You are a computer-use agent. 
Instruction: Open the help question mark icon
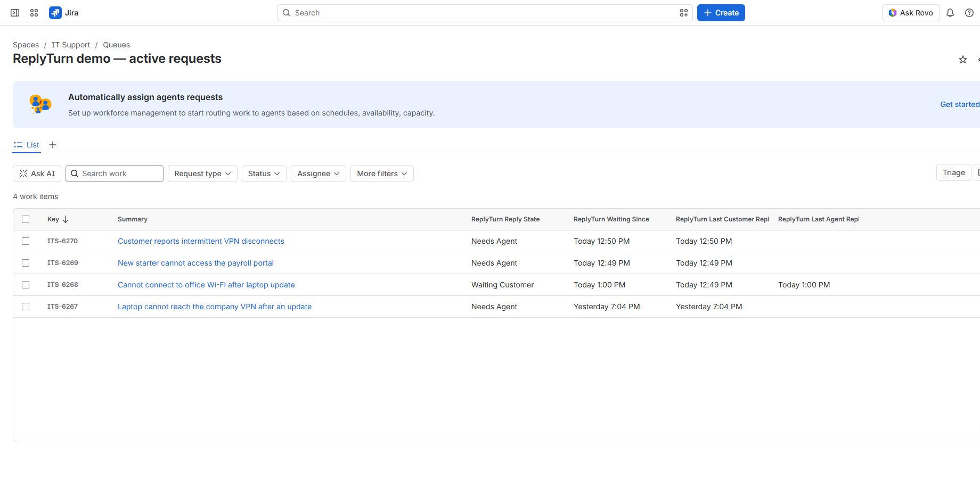[x=969, y=13]
